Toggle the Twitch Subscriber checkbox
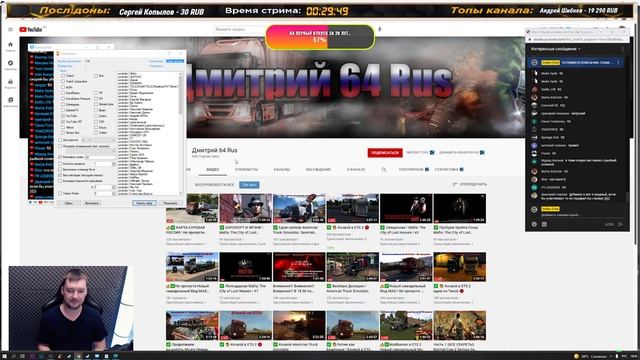The image size is (640, 360). 63,81
